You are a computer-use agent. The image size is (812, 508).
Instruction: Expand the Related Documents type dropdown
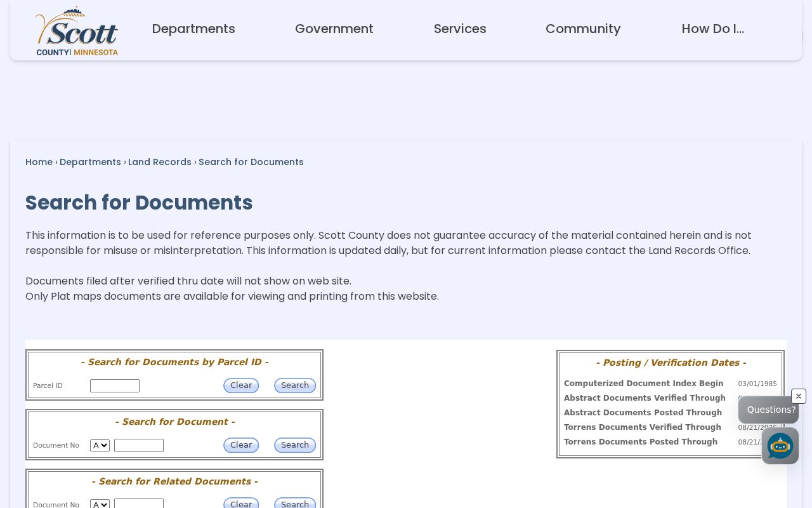[100, 504]
